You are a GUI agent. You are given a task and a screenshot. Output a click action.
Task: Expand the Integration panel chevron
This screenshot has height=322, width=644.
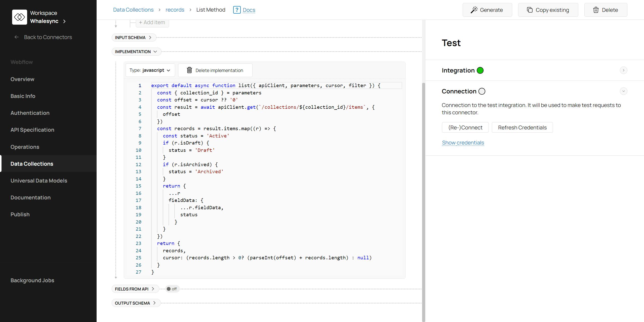tap(623, 70)
